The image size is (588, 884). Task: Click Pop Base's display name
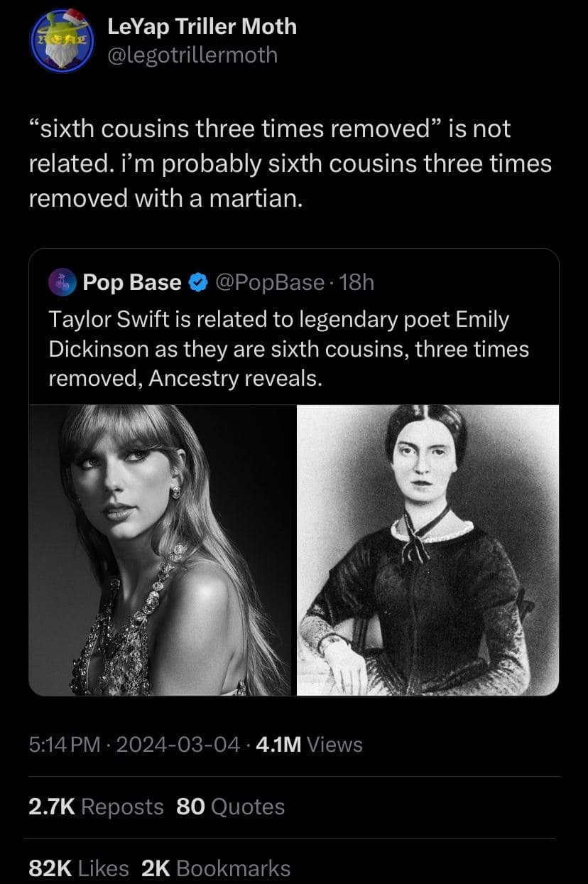tap(131, 282)
